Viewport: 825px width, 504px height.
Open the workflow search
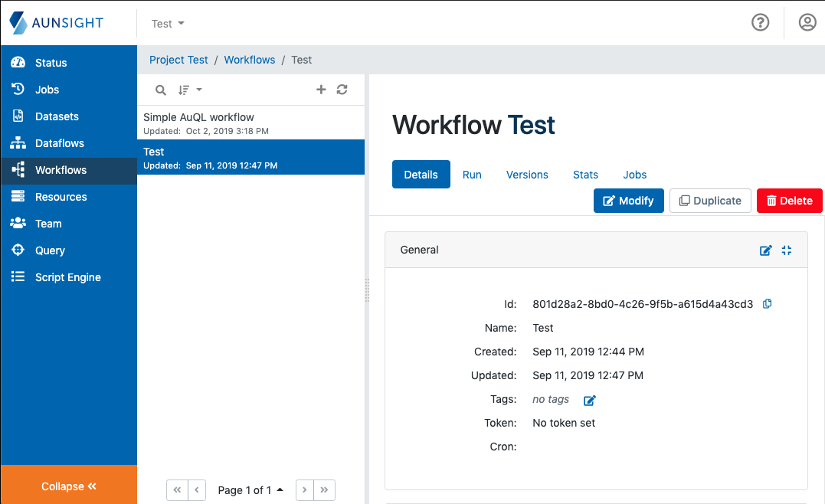pos(160,90)
